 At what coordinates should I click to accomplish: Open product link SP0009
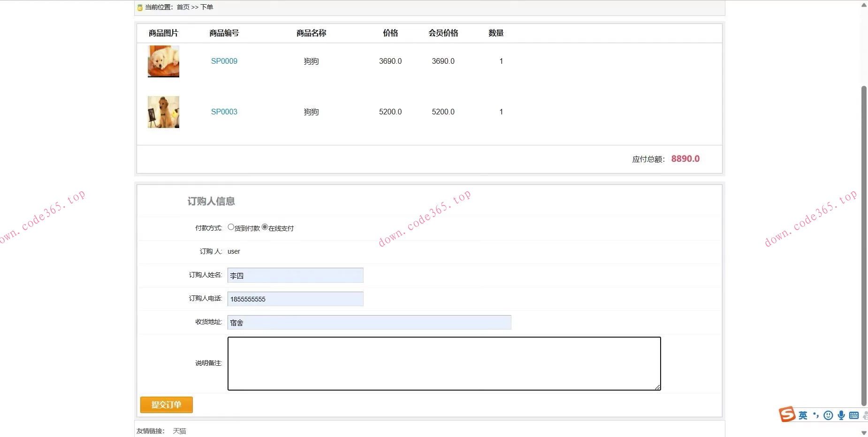point(224,61)
